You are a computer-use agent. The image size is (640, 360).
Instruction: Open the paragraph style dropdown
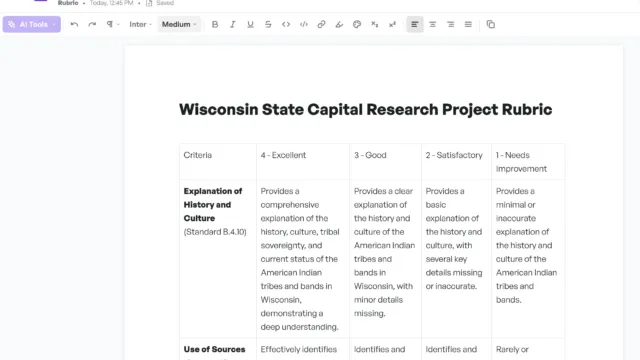(113, 24)
